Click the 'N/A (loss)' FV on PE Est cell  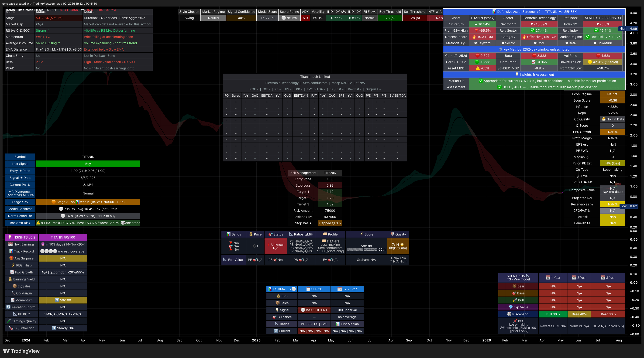(x=613, y=163)
